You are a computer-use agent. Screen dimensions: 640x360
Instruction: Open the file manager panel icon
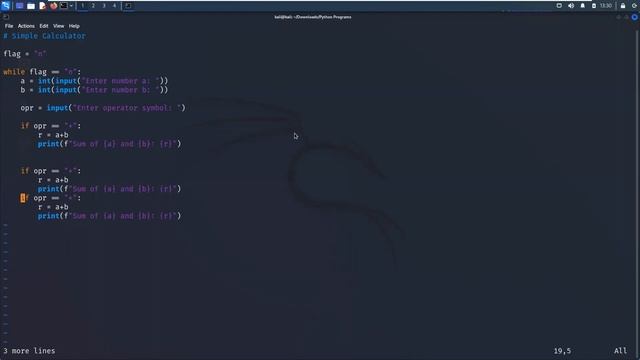coord(31,6)
